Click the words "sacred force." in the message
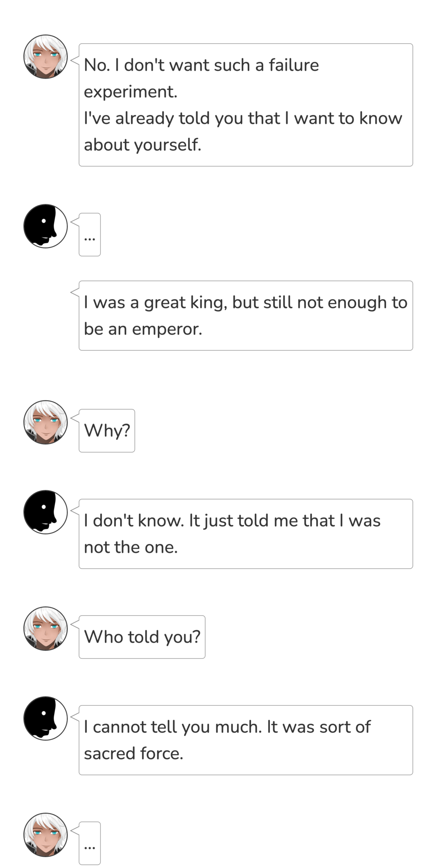The image size is (425, 868). pyautogui.click(x=133, y=754)
